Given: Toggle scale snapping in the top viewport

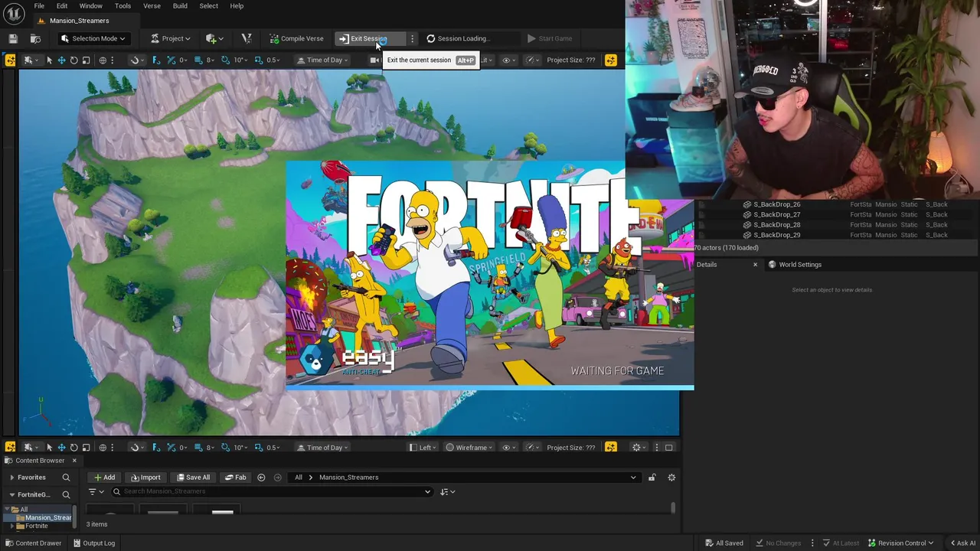Looking at the screenshot, I should 258,60.
